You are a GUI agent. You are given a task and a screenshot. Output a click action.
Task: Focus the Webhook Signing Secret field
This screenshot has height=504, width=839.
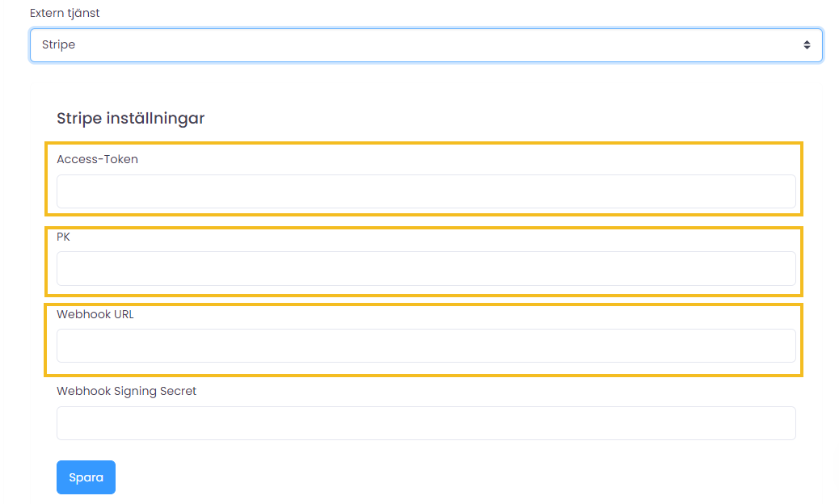point(426,423)
